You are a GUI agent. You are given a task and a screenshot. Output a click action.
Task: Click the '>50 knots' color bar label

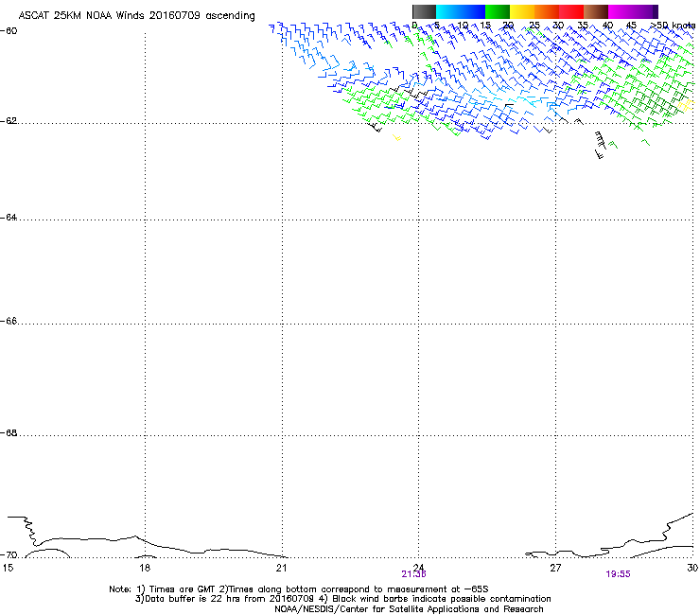[673, 26]
